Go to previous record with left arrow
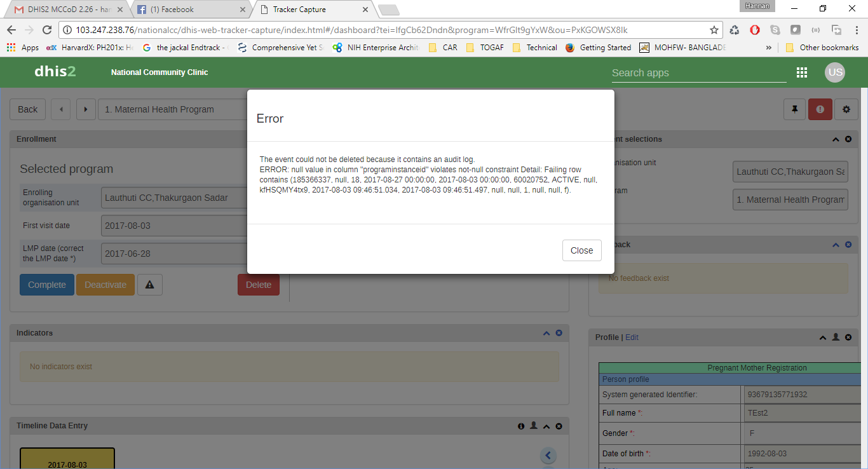This screenshot has height=469, width=868. click(61, 109)
